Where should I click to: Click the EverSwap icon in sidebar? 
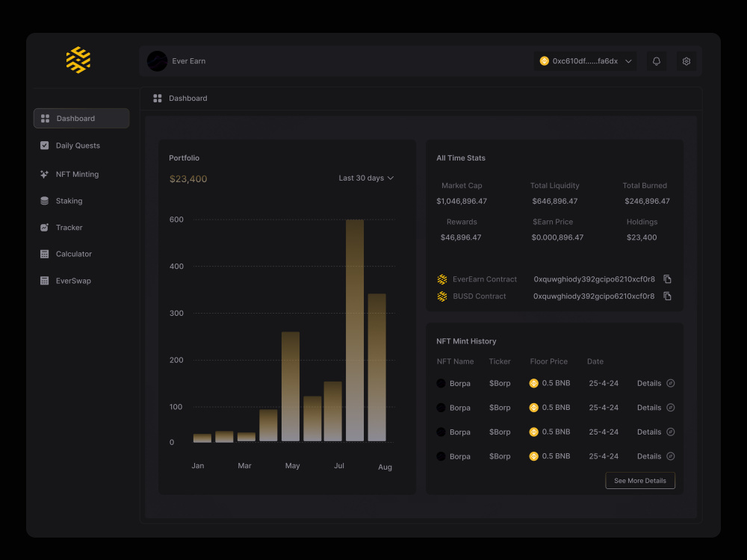tap(44, 281)
